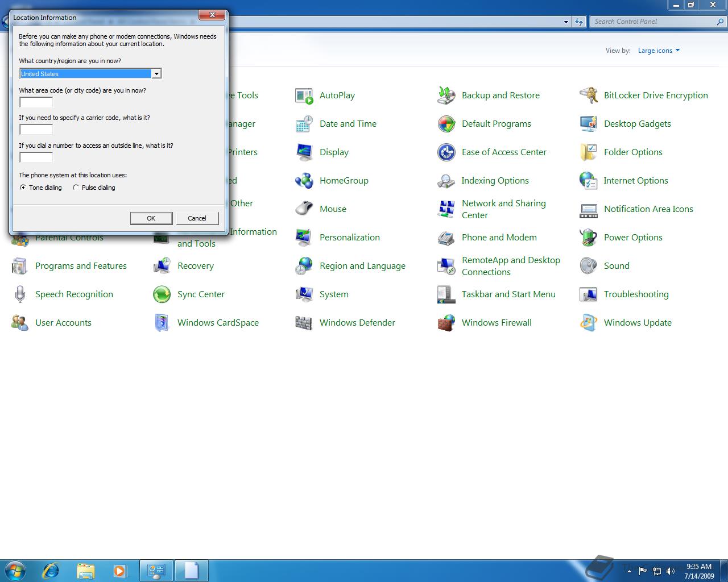Show hidden system tray icons arrow
Viewport: 728px width, 582px height.
(629, 571)
